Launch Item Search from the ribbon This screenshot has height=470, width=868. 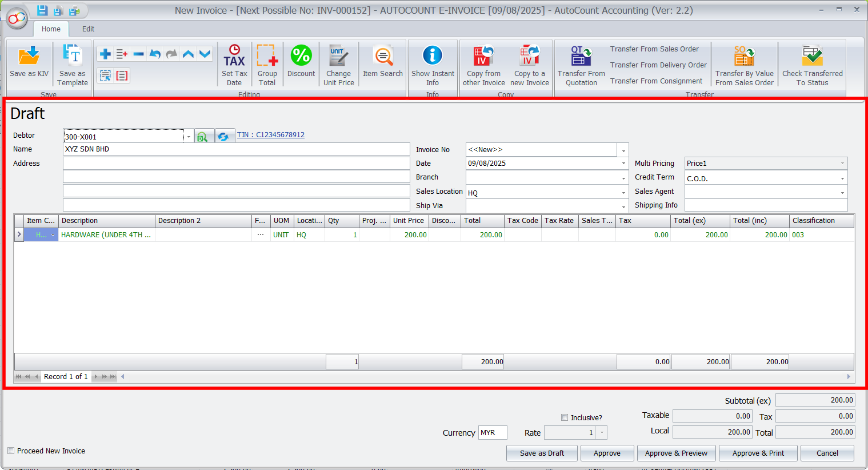(383, 57)
